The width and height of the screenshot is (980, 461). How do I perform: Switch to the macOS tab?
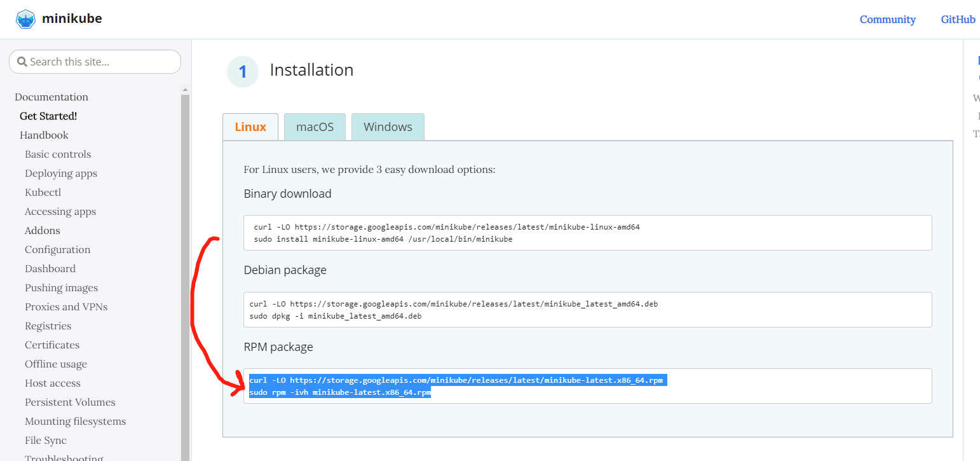click(x=315, y=127)
